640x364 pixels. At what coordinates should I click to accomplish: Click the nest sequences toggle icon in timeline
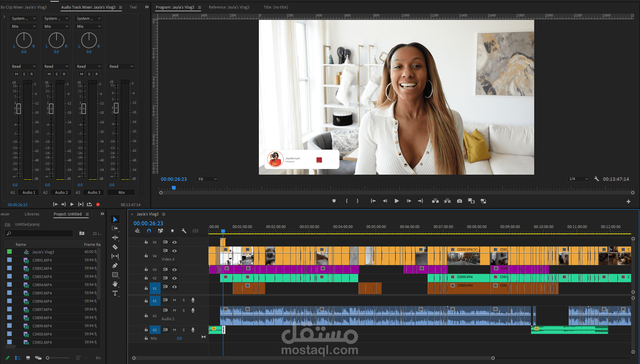click(x=137, y=231)
